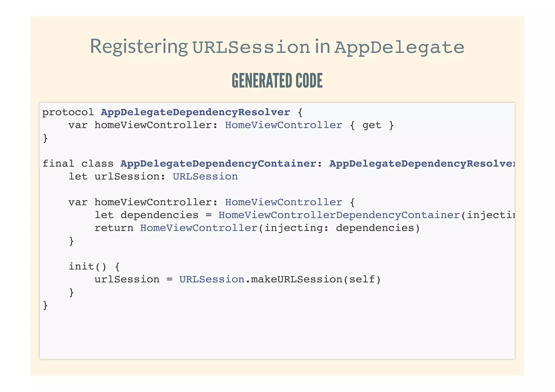The height and width of the screenshot is (392, 555).
Task: Click the 'protocol' keyword
Action: click(68, 112)
